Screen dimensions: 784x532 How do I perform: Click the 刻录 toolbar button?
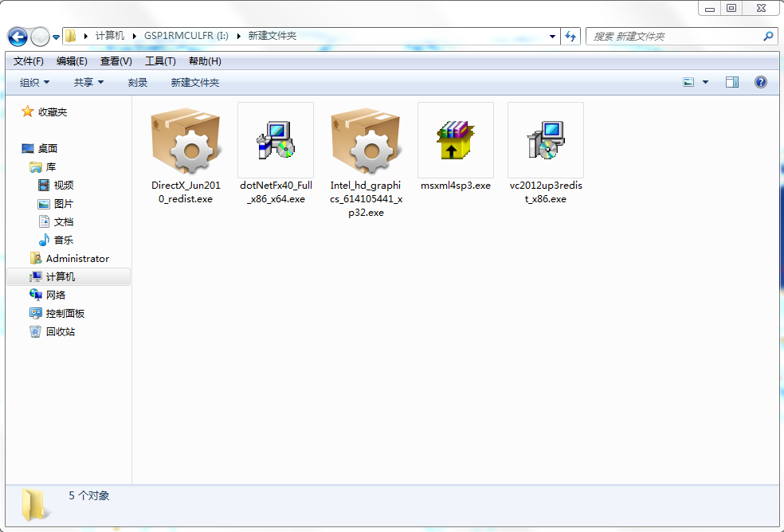(138, 82)
